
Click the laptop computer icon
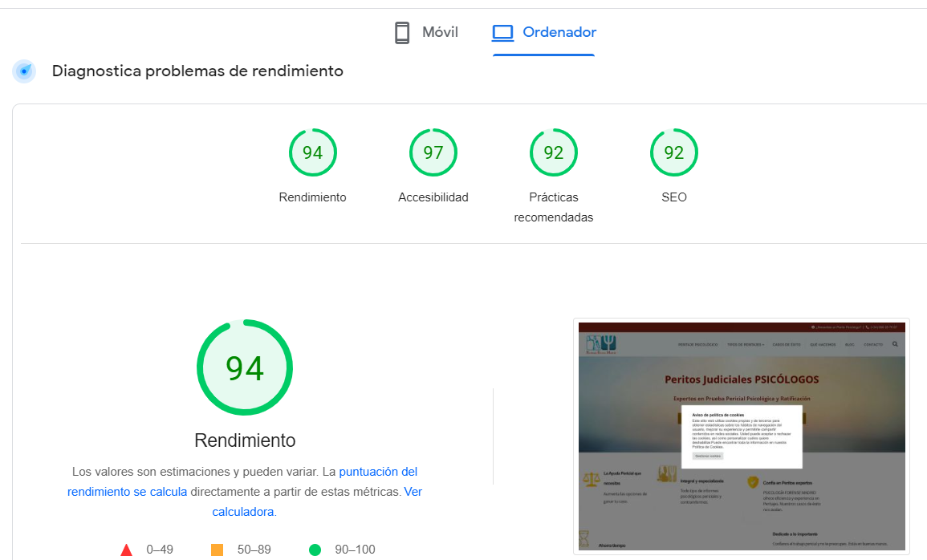(x=502, y=32)
